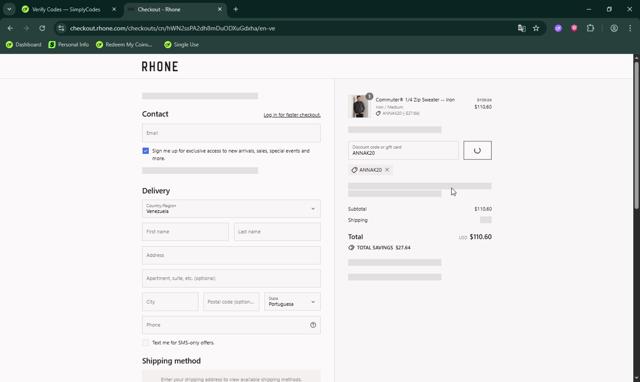Click the First name field

[185, 232]
